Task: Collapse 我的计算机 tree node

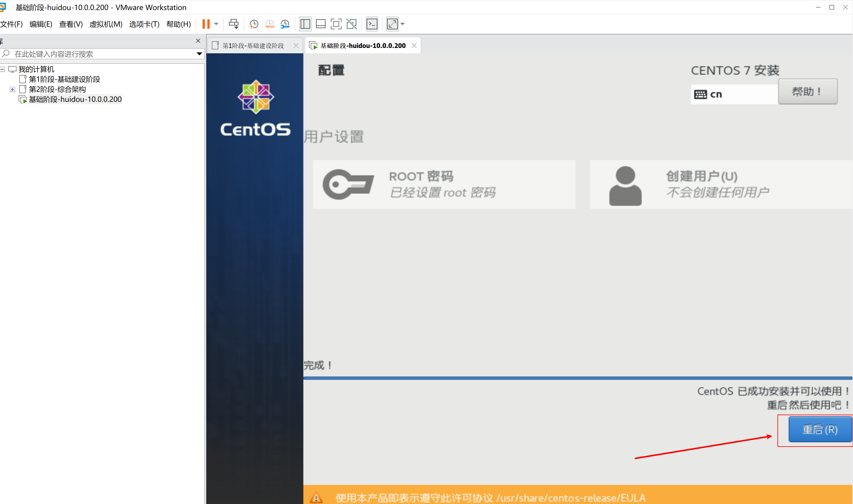Action: tap(2, 69)
